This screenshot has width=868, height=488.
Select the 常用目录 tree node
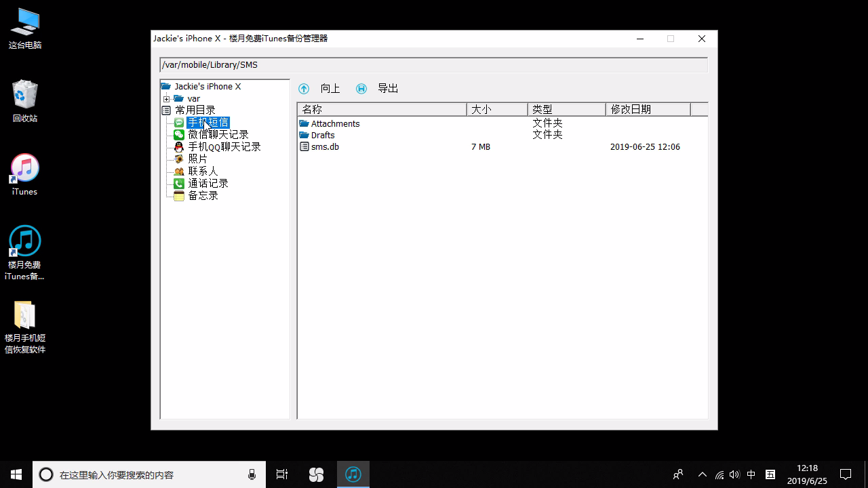[x=195, y=110]
